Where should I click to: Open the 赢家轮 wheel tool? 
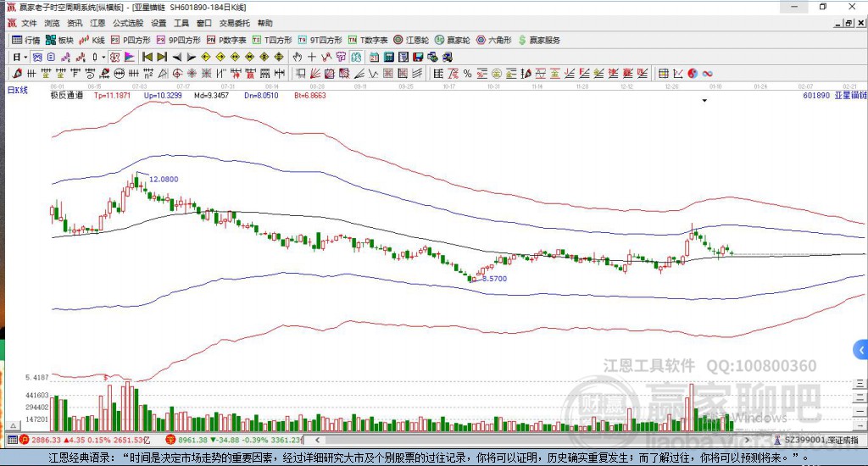453,40
